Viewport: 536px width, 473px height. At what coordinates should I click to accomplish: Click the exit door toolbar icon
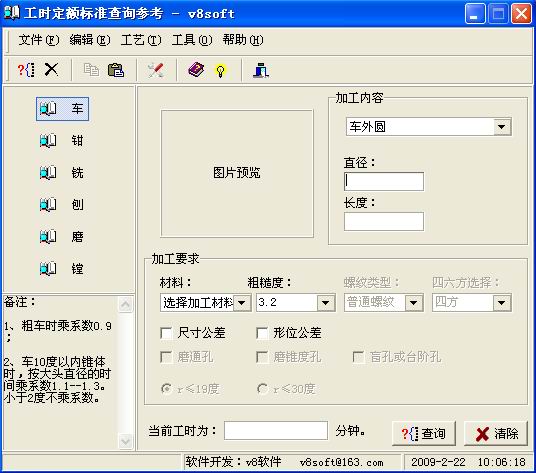261,70
